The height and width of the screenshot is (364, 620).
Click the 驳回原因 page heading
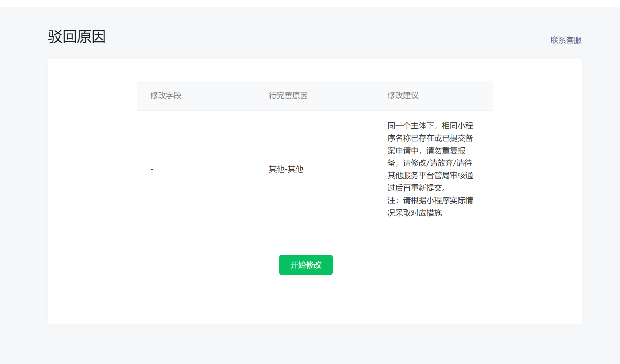click(77, 37)
